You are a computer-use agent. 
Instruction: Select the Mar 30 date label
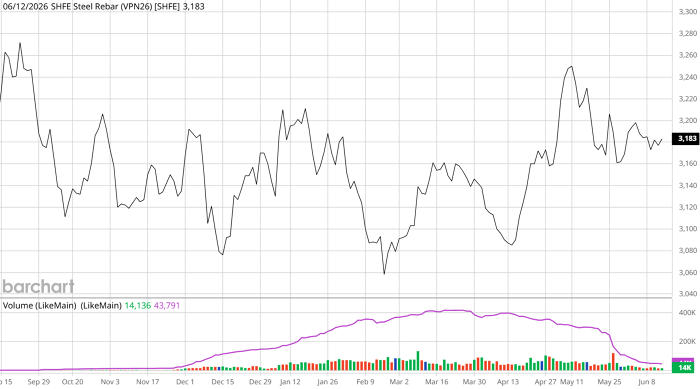click(474, 382)
